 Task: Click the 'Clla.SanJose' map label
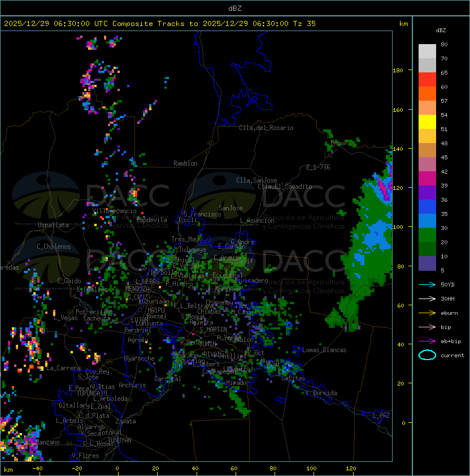pos(256,180)
